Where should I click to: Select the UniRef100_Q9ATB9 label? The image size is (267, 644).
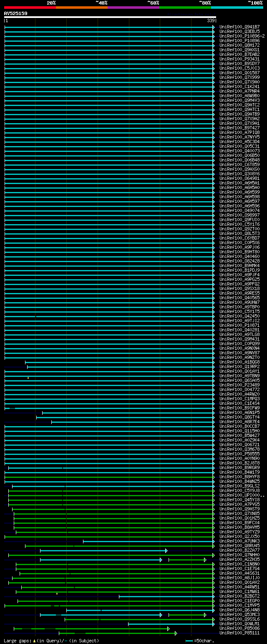(239, 114)
